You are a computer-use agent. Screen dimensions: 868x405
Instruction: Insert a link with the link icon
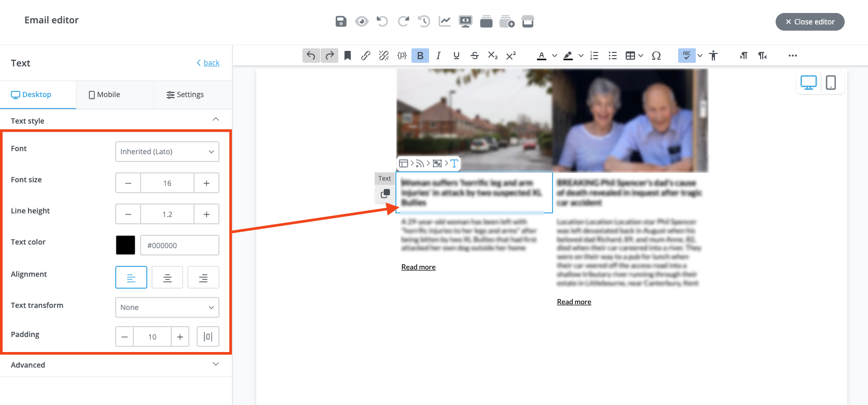366,56
